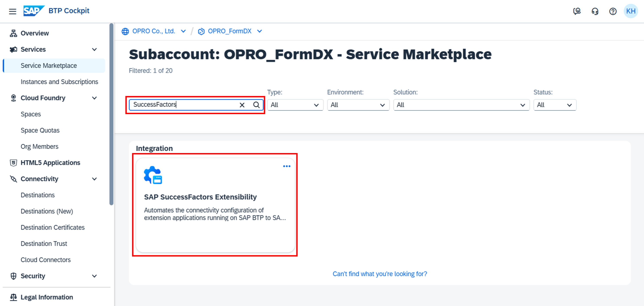Open the Status filter dropdown
644x306 pixels.
coord(554,105)
